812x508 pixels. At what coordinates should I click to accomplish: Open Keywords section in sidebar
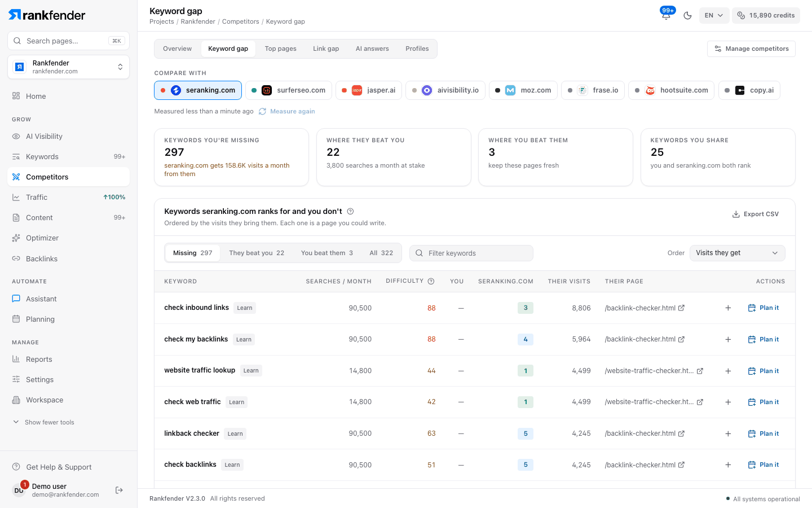point(68,156)
